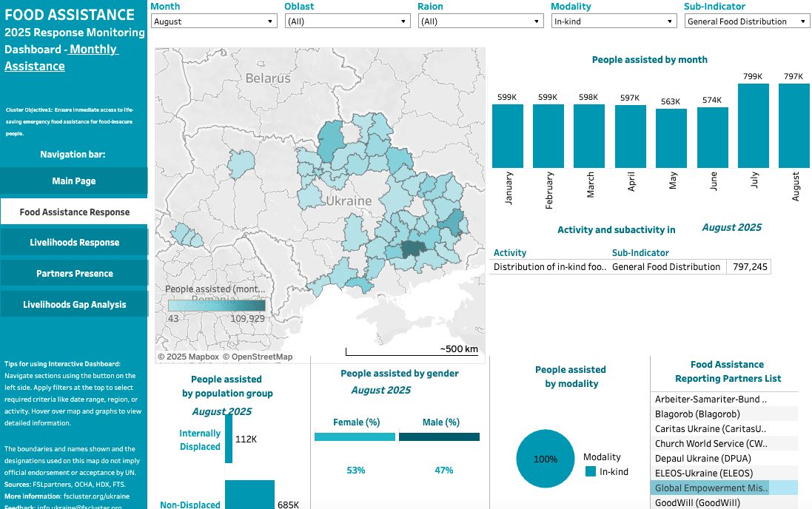Open Livelihoods Gap Analysis page
The image size is (812, 509).
[x=74, y=305]
